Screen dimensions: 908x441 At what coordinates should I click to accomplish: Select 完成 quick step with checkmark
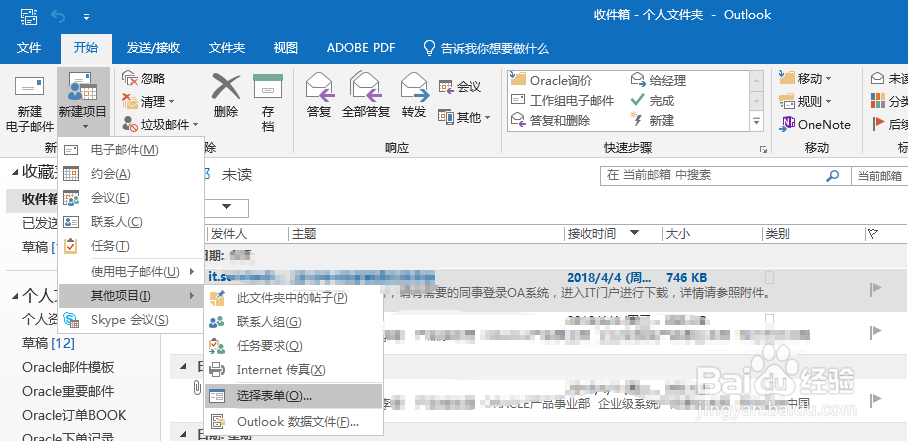652,101
